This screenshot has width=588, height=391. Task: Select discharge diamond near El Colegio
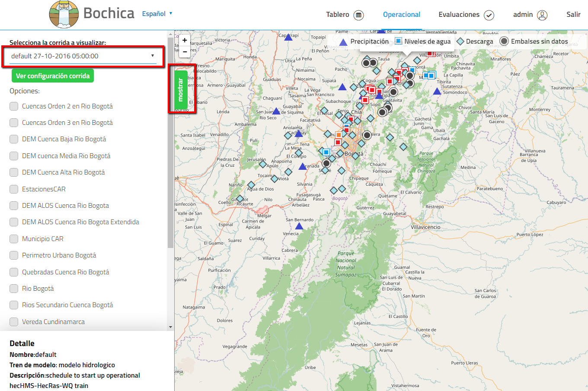click(298, 153)
